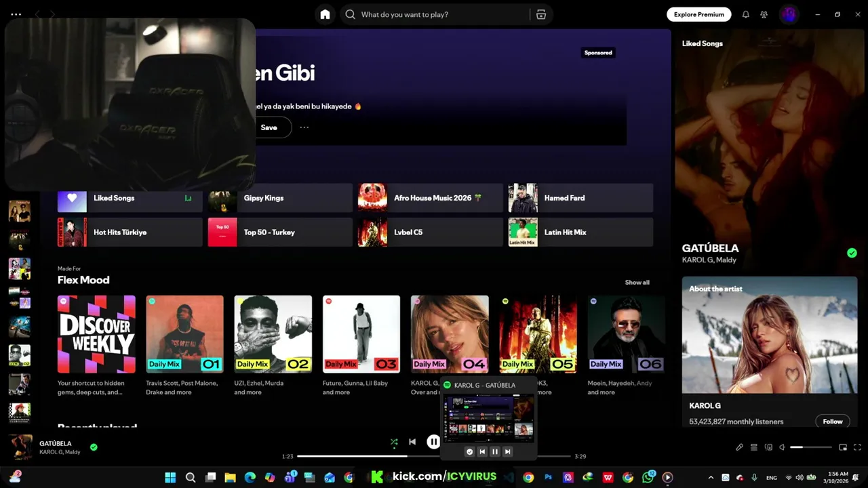Open Windows taskbar search
868x488 pixels.
(191, 477)
